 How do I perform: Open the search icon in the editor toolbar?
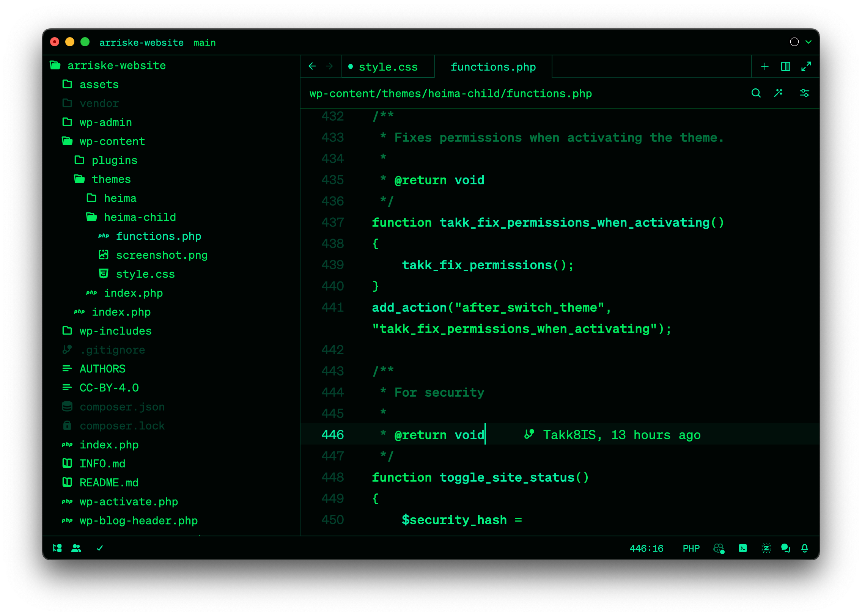(x=756, y=93)
